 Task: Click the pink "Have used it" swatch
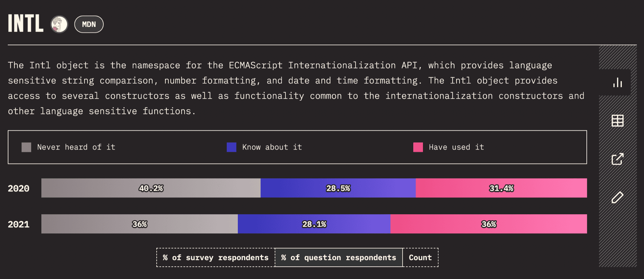[x=418, y=147]
